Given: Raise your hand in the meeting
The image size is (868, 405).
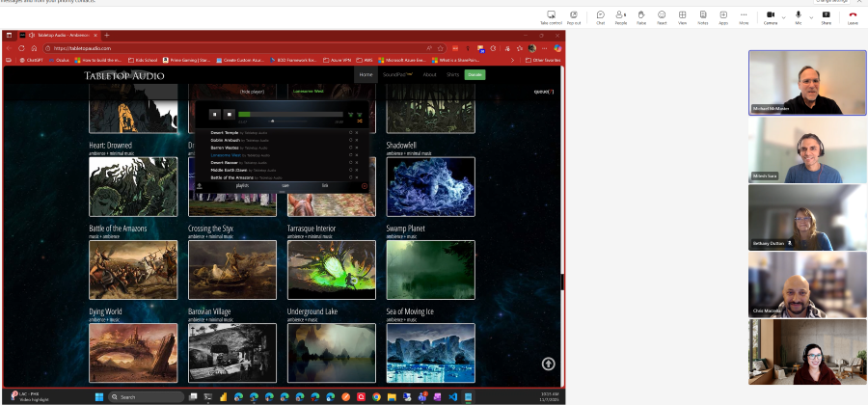Looking at the screenshot, I should click(641, 17).
